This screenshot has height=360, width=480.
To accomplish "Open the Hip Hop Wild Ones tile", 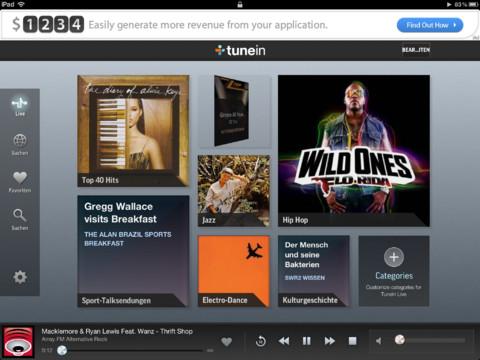I will click(354, 151).
